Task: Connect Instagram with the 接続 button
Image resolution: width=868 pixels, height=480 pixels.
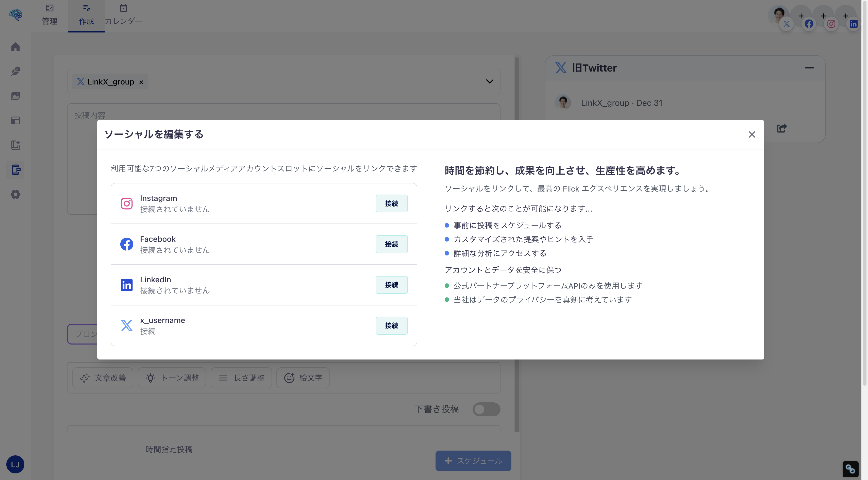Action: 392,203
